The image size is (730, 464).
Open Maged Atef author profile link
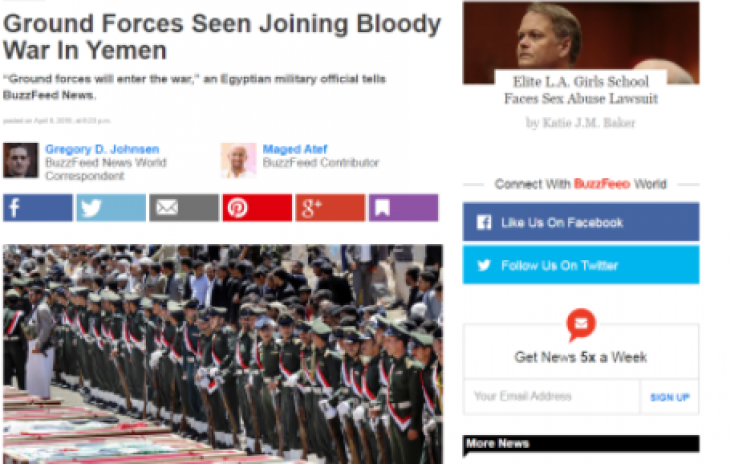tap(295, 149)
